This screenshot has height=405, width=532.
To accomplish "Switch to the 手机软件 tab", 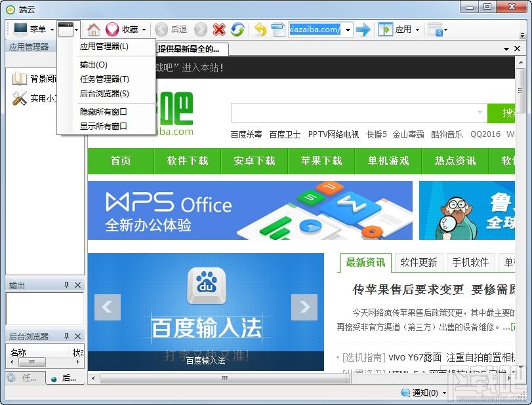I will pyautogui.click(x=470, y=262).
